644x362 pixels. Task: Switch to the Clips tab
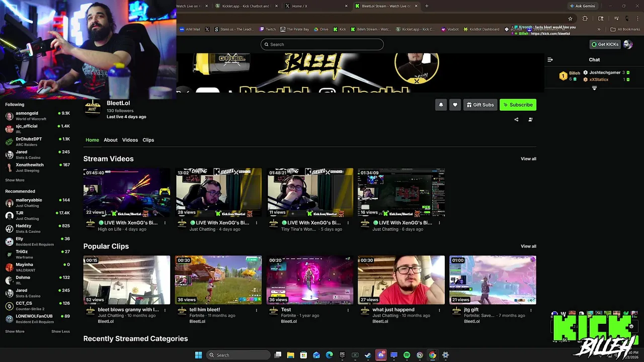pos(148,140)
